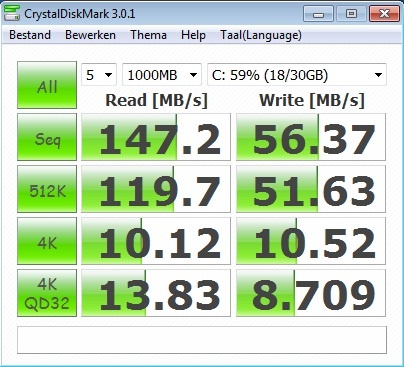Image resolution: width=404 pixels, height=367 pixels.
Task: Open the test size dropdown showing 1000MB
Action: tap(162, 75)
